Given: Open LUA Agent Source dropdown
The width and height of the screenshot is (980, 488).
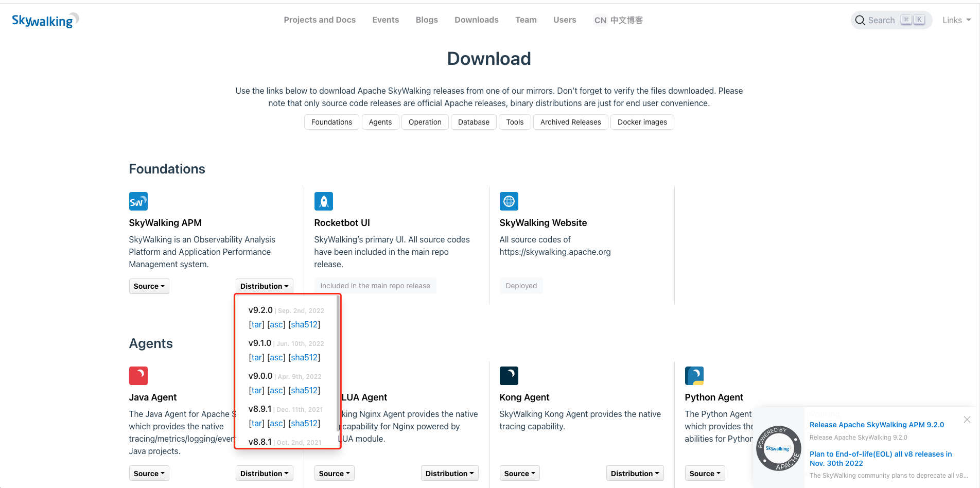Looking at the screenshot, I should point(334,474).
